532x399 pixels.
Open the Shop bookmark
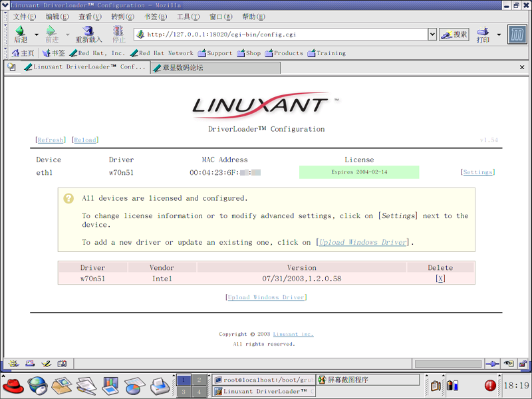point(249,53)
